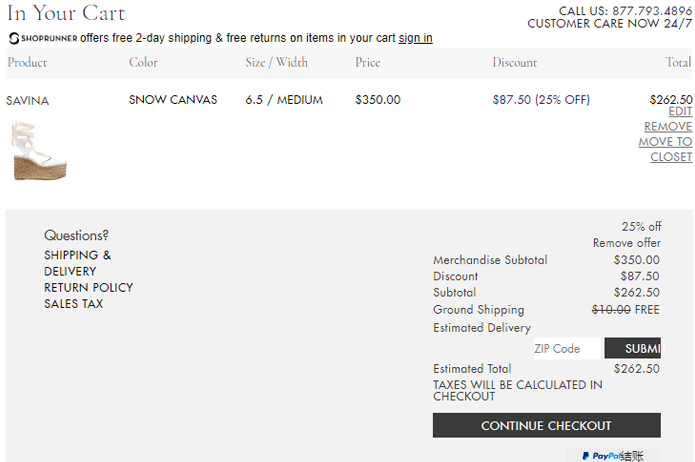Pay with the PayPal checkout button

(x=613, y=455)
